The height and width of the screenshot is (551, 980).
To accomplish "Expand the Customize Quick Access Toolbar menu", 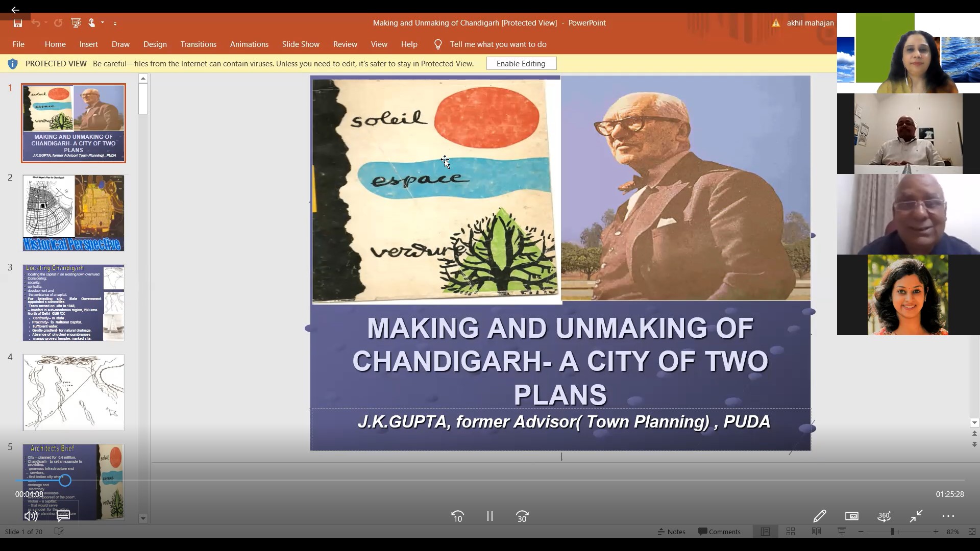I will coord(116,23).
